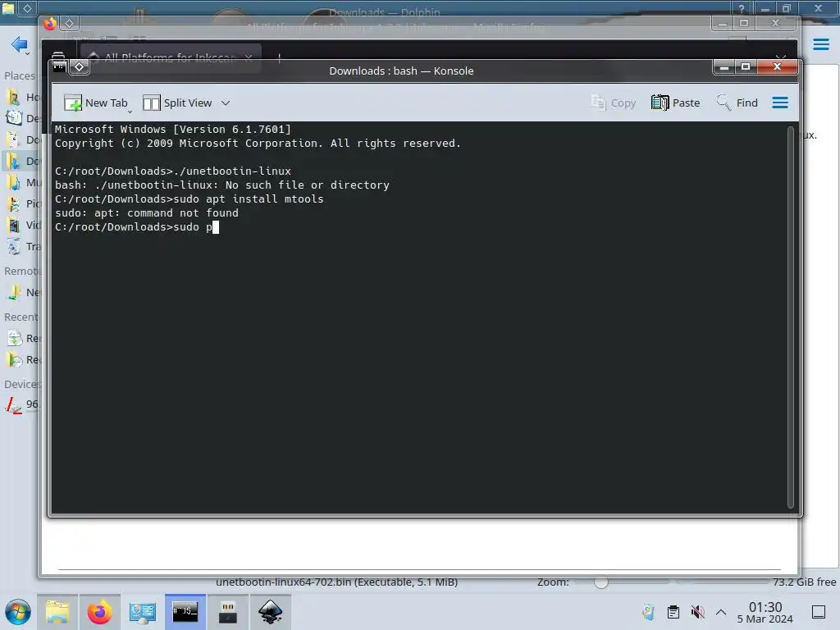Screen dimensions: 840x630
Task: Click the New Tab button in Konsole
Action: pyautogui.click(x=96, y=103)
